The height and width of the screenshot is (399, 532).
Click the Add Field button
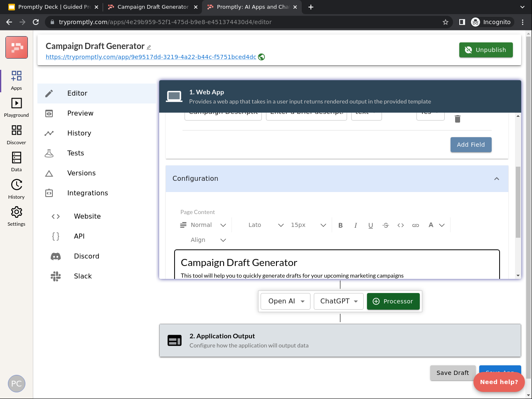[471, 145]
